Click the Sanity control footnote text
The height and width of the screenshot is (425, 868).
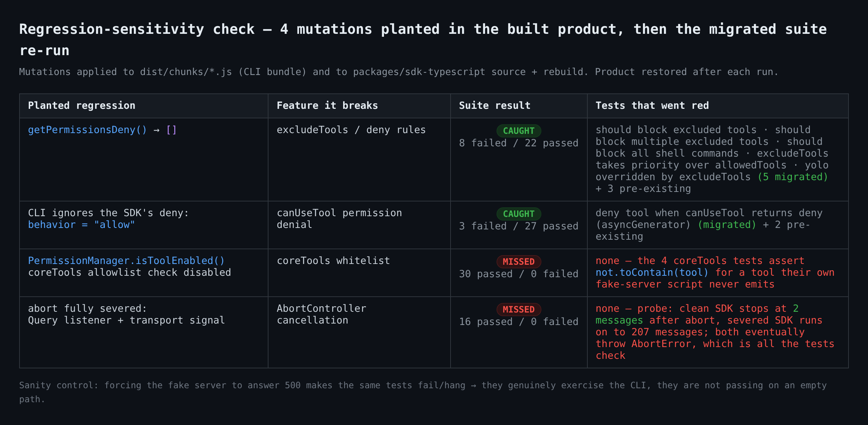coord(423,392)
